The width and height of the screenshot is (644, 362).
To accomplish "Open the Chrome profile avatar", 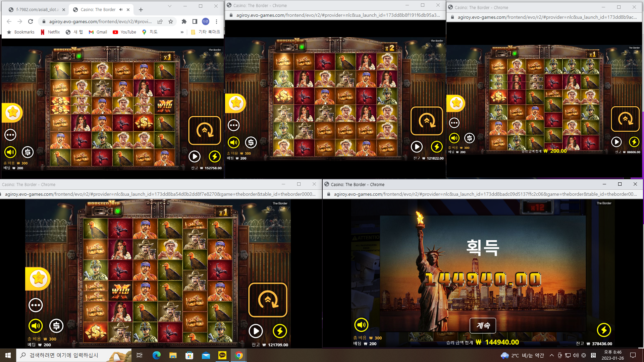I will [x=206, y=21].
